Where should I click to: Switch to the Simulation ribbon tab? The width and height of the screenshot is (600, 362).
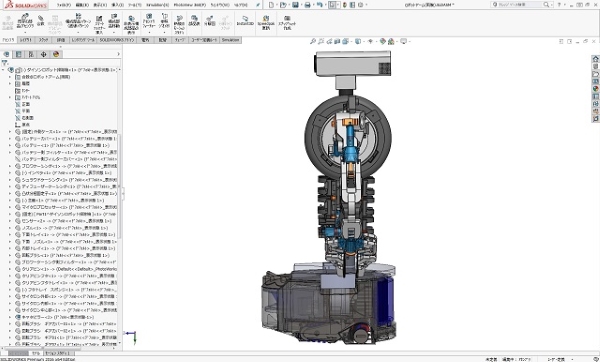pos(230,40)
